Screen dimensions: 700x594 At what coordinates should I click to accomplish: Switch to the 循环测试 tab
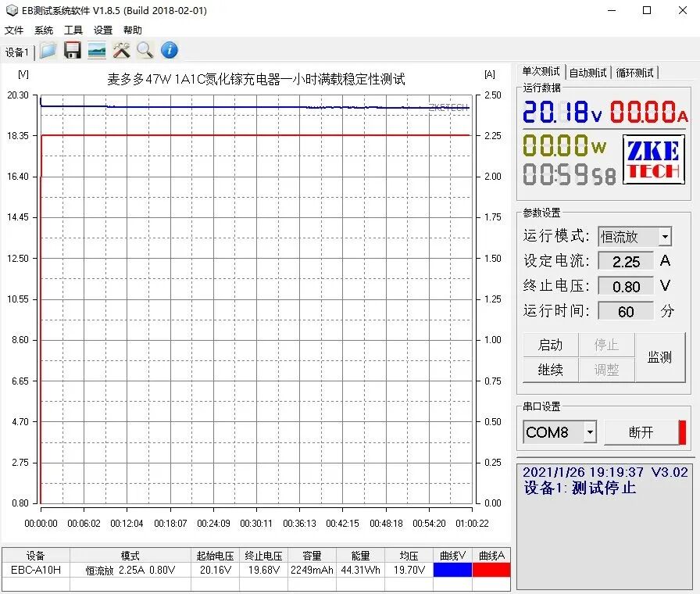[x=634, y=73]
